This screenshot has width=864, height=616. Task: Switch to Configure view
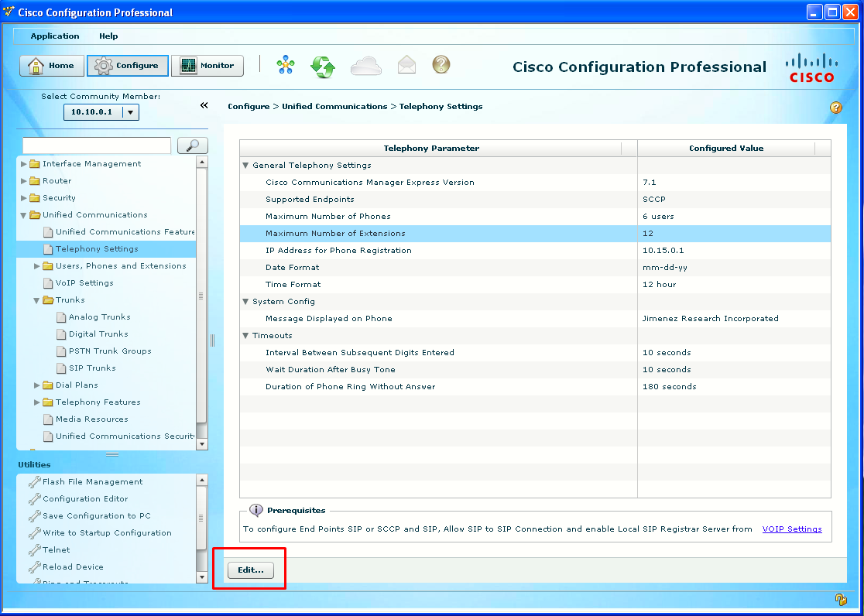pos(127,66)
